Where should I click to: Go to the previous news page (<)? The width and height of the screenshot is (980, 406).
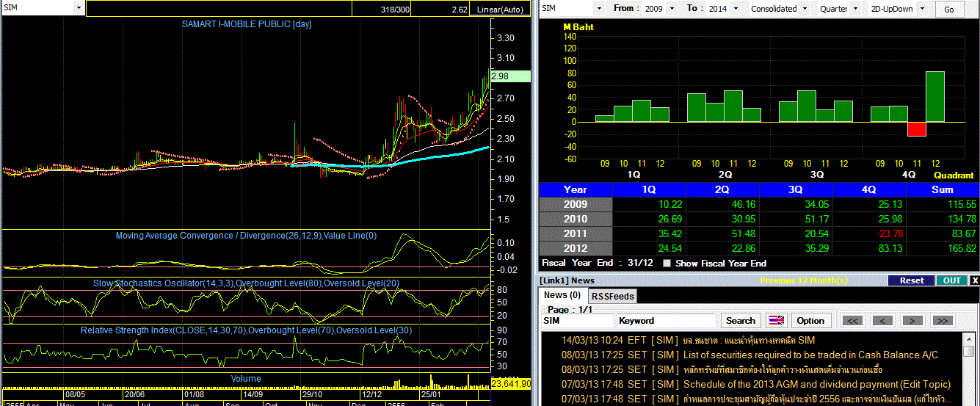pos(882,321)
